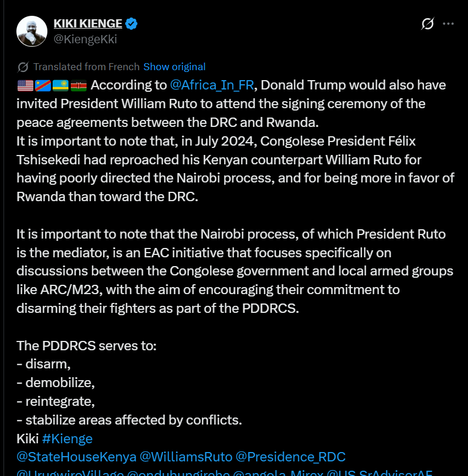Screen dimensions: 468x476
Task: Click the DR Congo flag emoji
Action: tap(43, 85)
